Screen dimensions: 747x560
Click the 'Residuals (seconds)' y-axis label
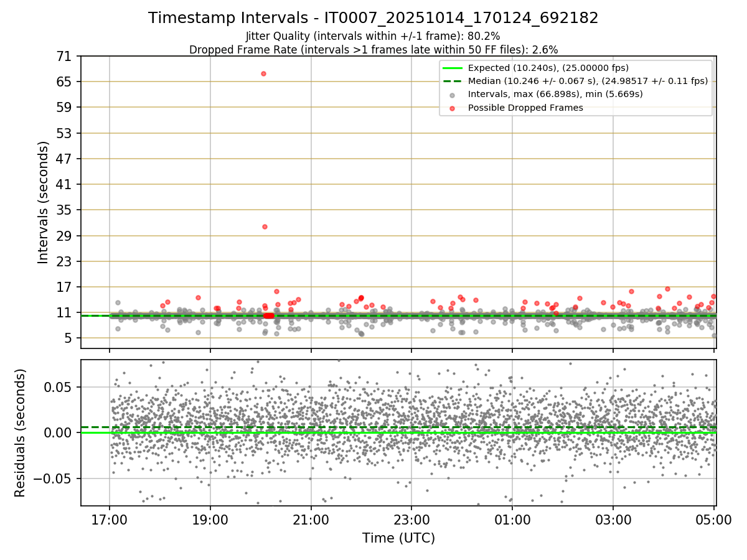pos(20,432)
